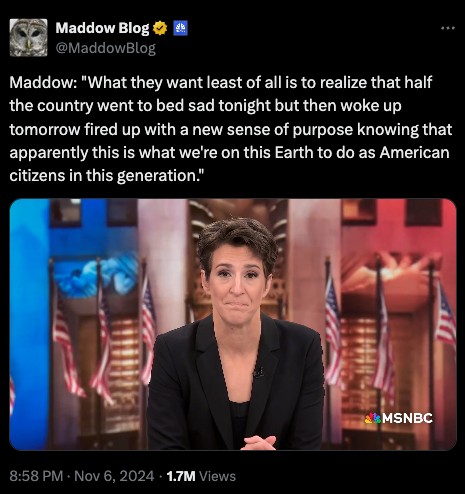This screenshot has height=494, width=465.
Task: Open the 1.7M view count
Action: coord(181,476)
